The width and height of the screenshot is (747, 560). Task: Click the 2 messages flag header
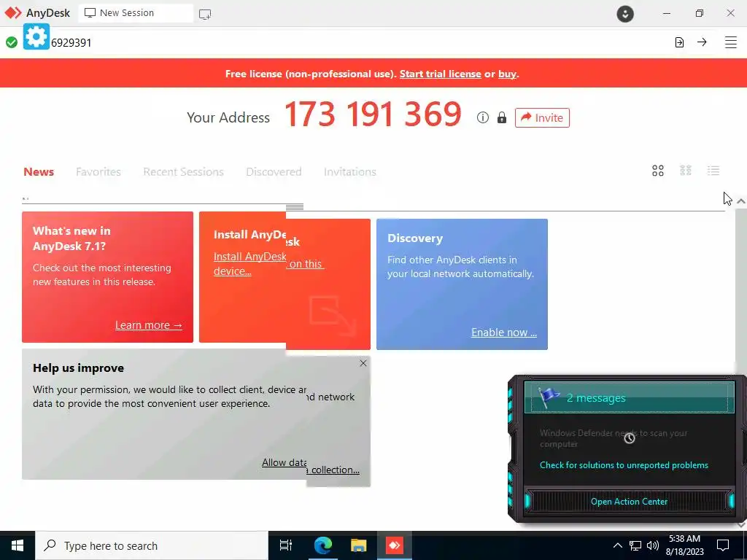[629, 397]
